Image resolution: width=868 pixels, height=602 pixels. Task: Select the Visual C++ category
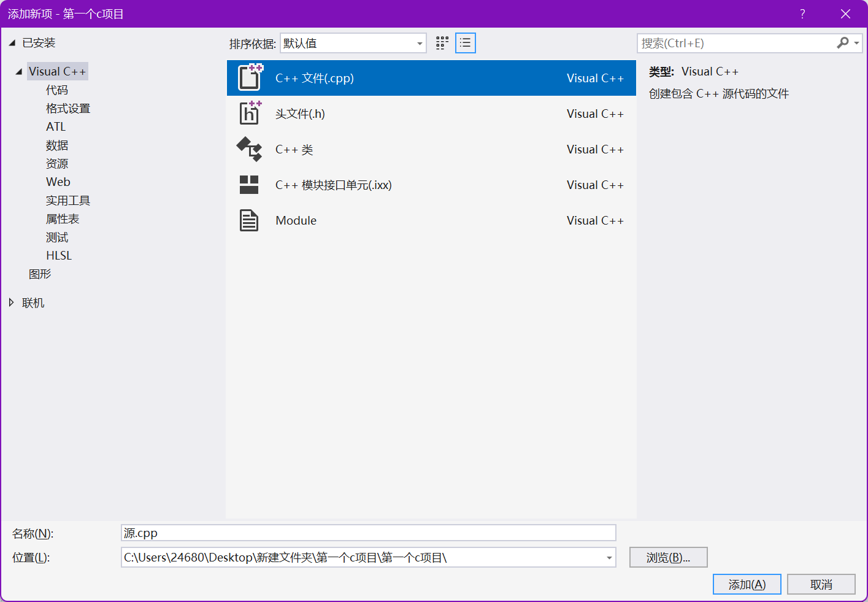tap(58, 71)
